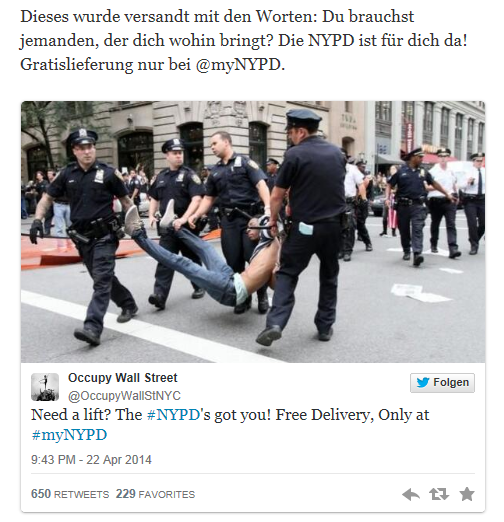504x522 pixels.
Task: Click the @OccupyWallStNYC handle
Action: coord(124,396)
